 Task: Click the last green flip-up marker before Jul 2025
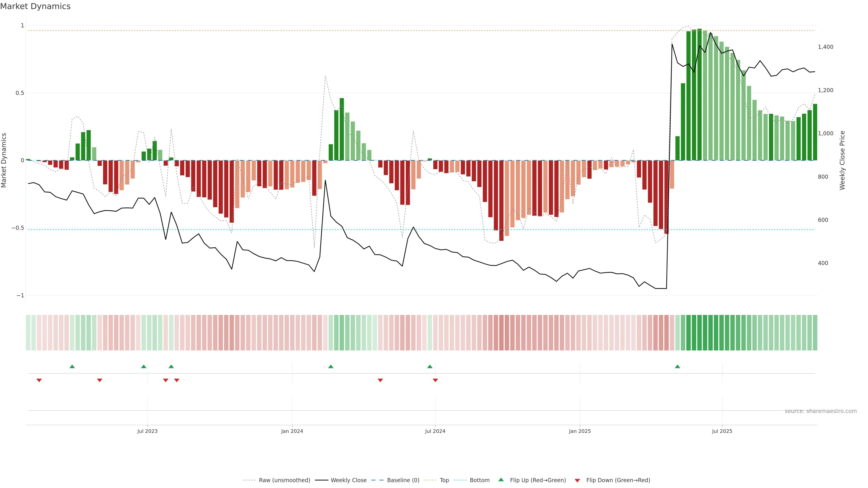tap(677, 366)
